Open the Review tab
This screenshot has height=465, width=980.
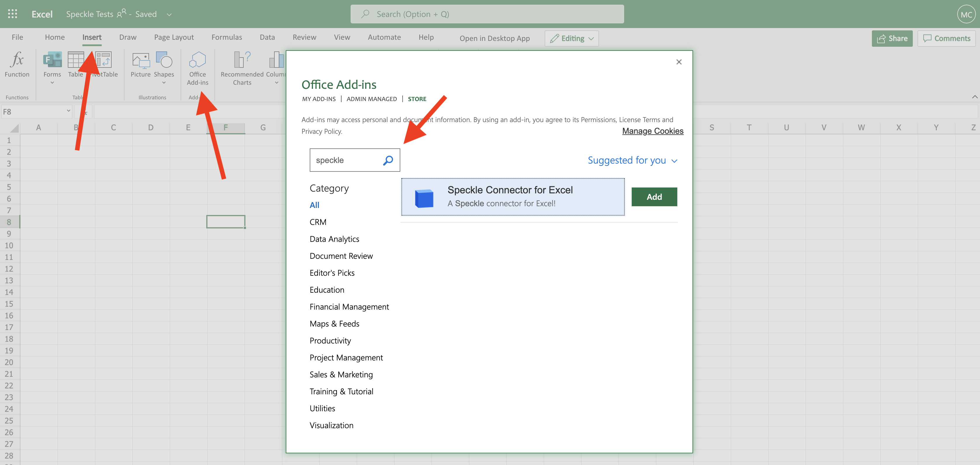pyautogui.click(x=304, y=37)
